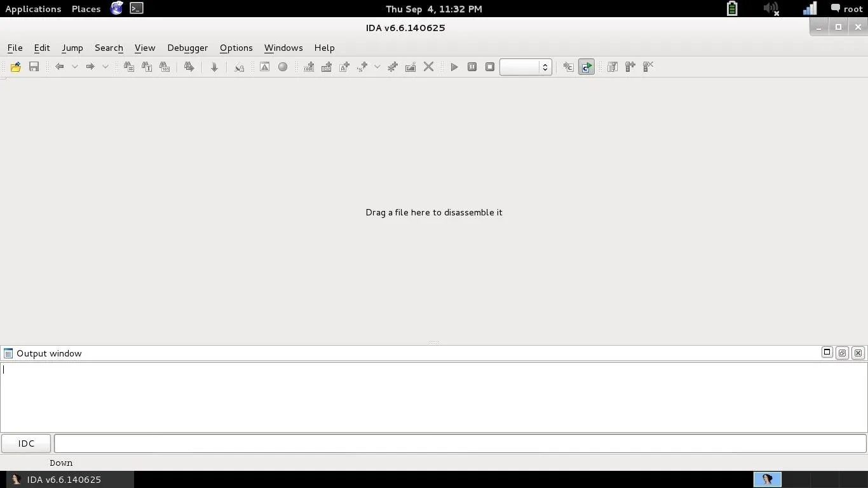
Task: Click the make string 's' icon
Action: pyautogui.click(x=362, y=67)
